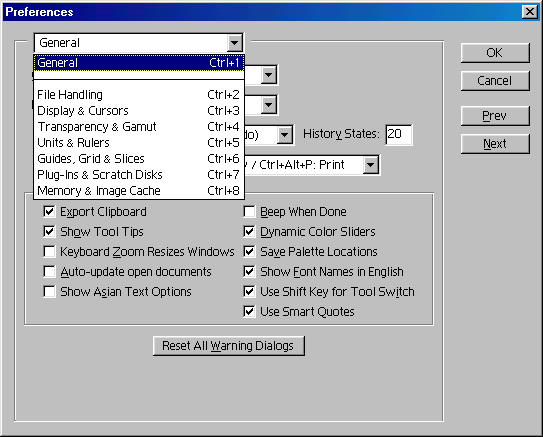Select File Handling from the list
Screen dimensions: 543x437
139,95
